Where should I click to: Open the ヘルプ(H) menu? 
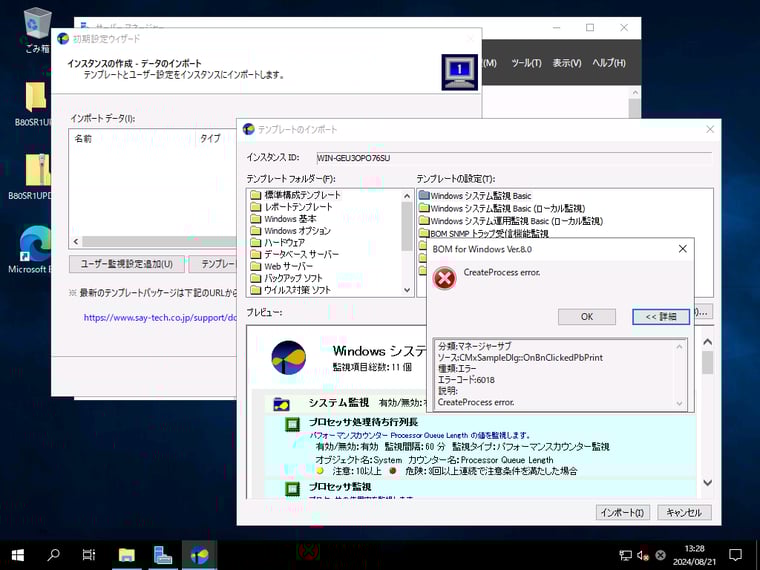(x=608, y=63)
